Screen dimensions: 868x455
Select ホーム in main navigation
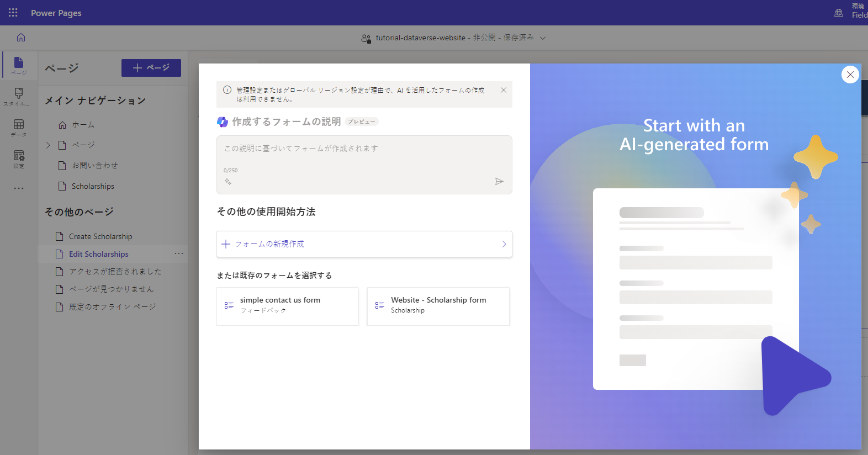pyautogui.click(x=83, y=125)
